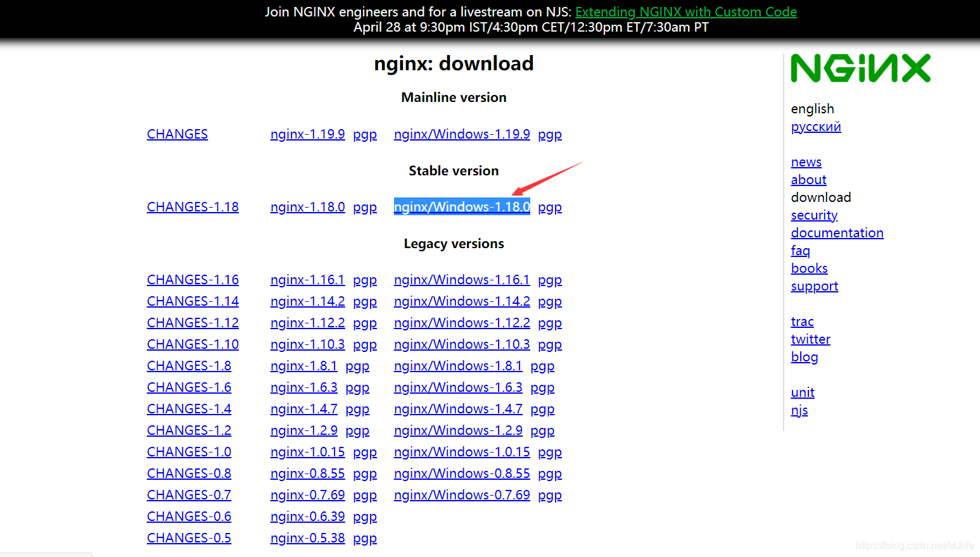Image resolution: width=980 pixels, height=557 pixels.
Task: Open CHANGES-1.18 link
Action: [193, 207]
